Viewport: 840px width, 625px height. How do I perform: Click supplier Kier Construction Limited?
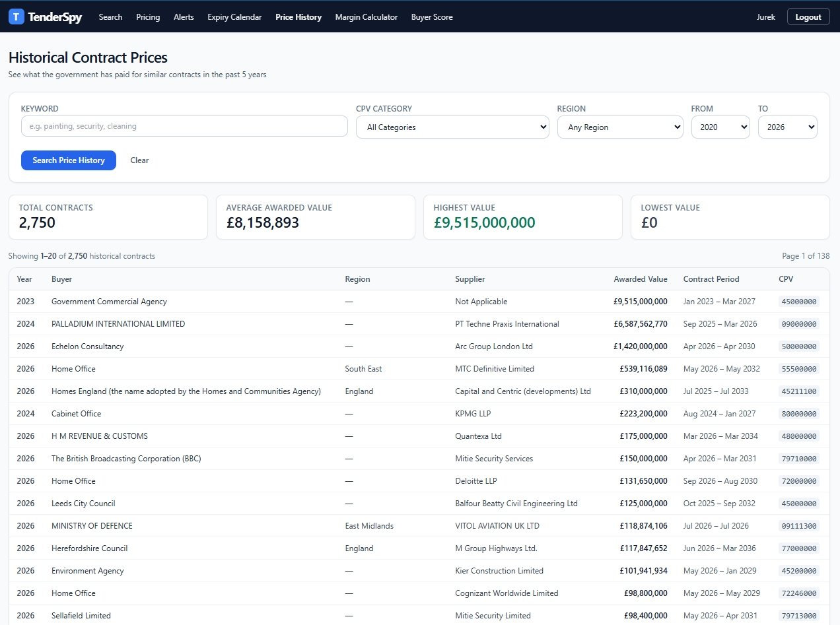[499, 571]
